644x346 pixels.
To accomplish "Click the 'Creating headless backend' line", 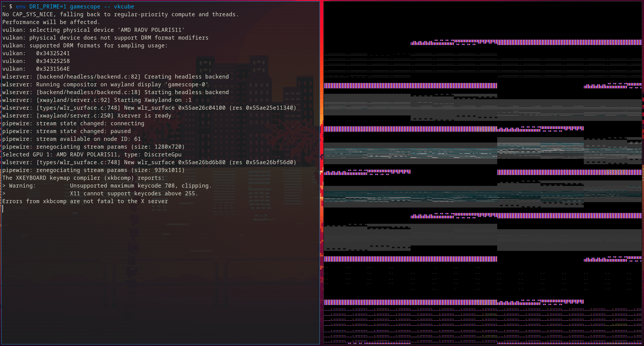I will [115, 77].
